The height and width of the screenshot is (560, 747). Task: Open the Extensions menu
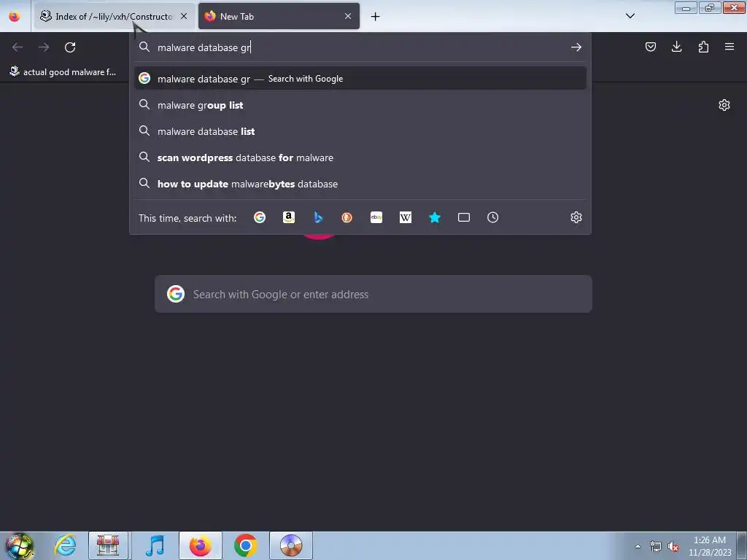[x=703, y=47]
